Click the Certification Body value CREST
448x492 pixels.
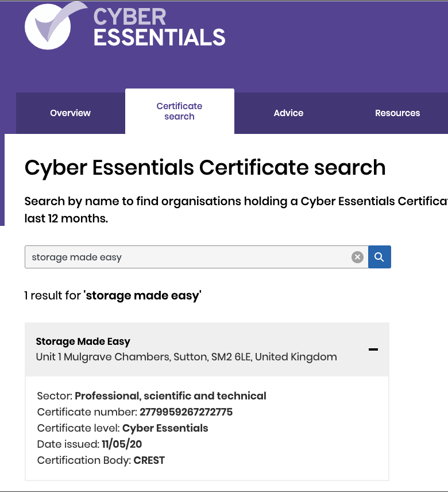tap(149, 460)
